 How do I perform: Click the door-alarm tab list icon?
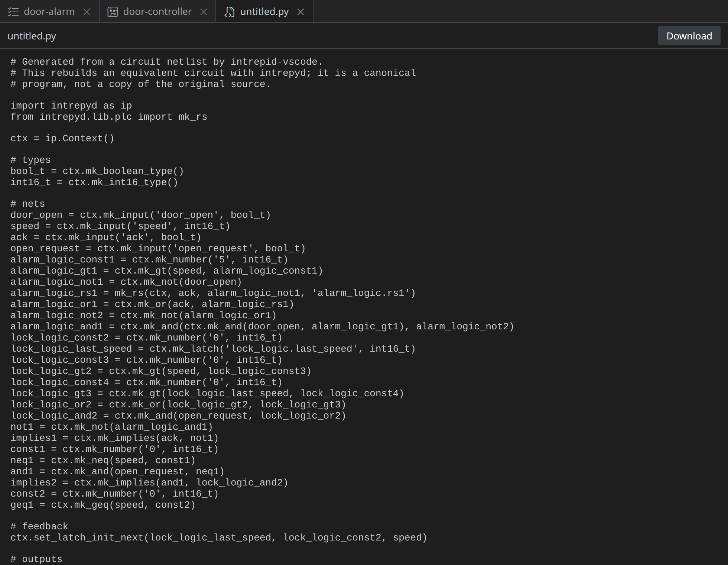(x=13, y=12)
